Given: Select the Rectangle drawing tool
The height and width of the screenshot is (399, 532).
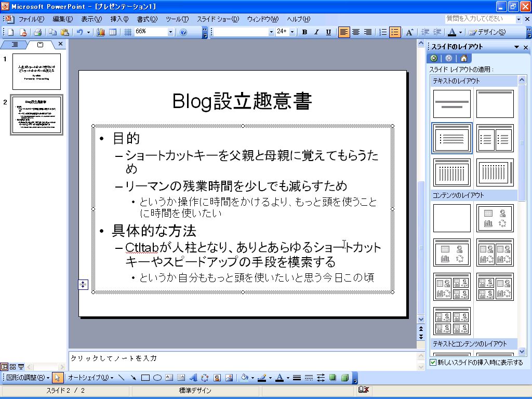Looking at the screenshot, I should [x=145, y=378].
